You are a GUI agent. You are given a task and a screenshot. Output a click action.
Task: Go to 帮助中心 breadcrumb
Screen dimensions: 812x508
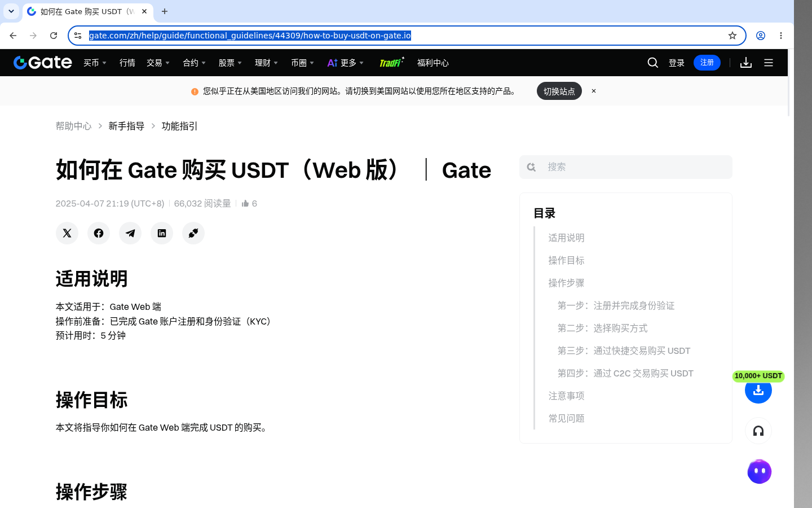(73, 126)
